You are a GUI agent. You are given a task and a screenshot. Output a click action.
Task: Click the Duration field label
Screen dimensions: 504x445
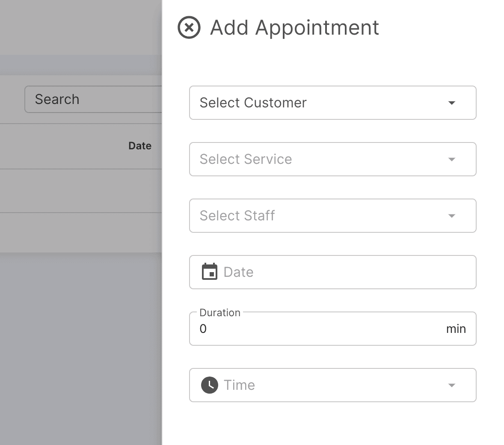[x=220, y=313]
